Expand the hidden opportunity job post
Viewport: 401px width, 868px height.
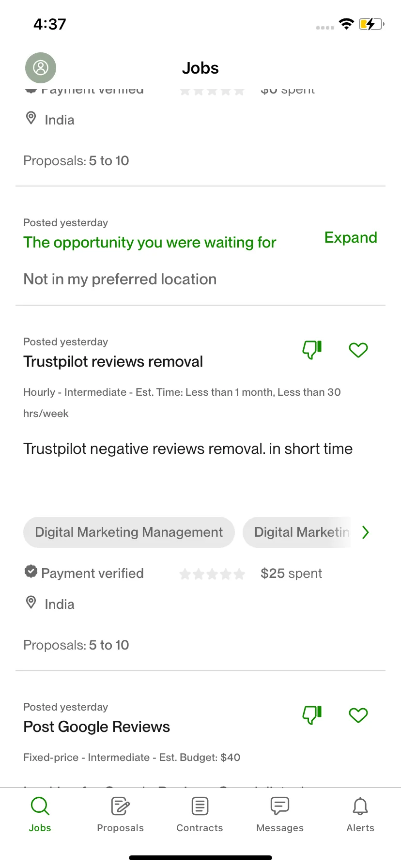pos(351,237)
